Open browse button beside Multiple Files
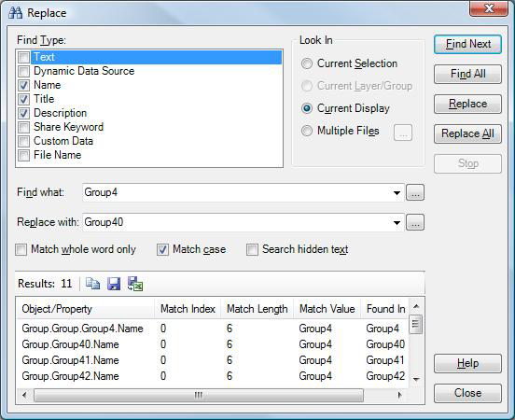Viewport: 515px width, 420px height. tap(403, 133)
